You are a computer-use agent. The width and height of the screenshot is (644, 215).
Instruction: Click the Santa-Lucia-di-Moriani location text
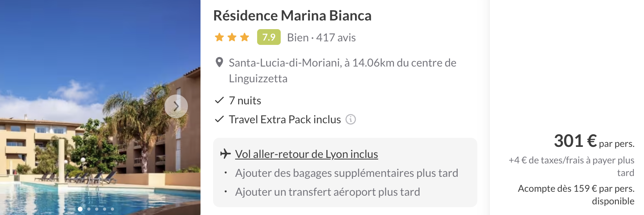click(x=342, y=70)
